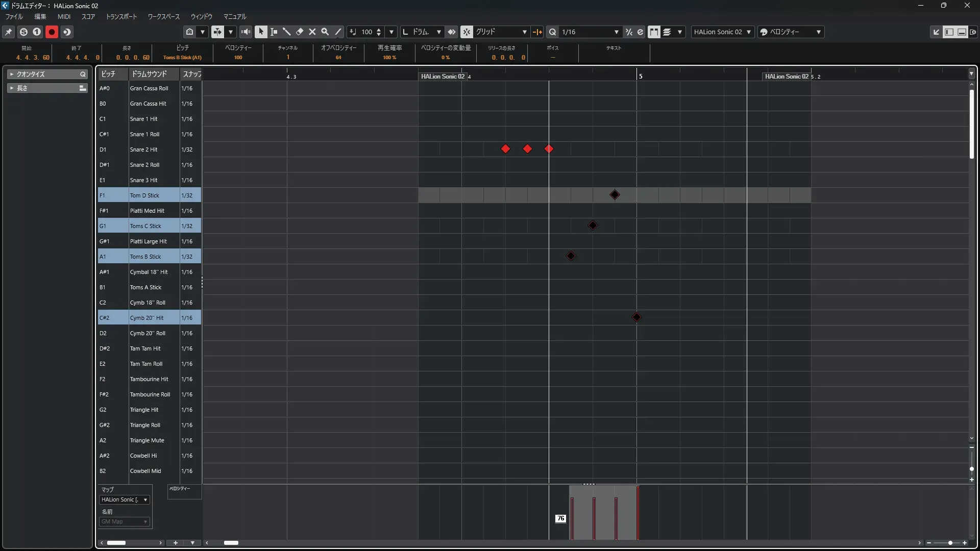
Task: Toggle the Record in Editor button
Action: 52,32
